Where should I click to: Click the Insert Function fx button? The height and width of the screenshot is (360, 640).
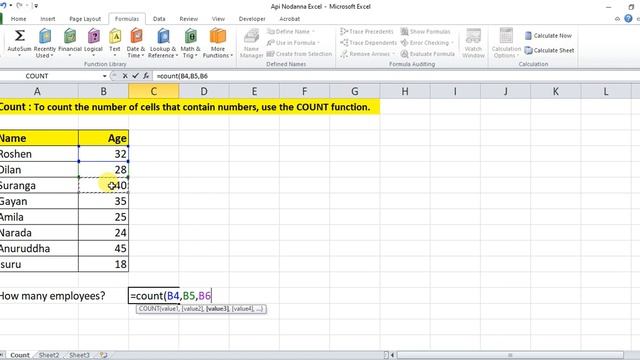[x=146, y=76]
